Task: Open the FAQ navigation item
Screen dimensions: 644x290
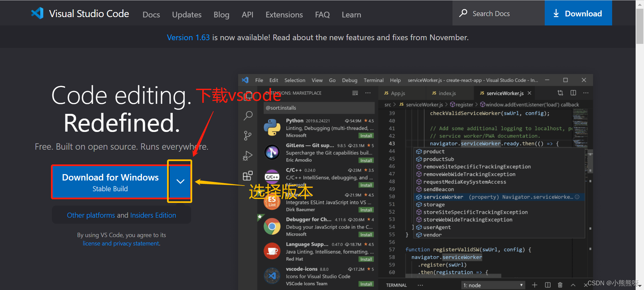Action: (322, 15)
